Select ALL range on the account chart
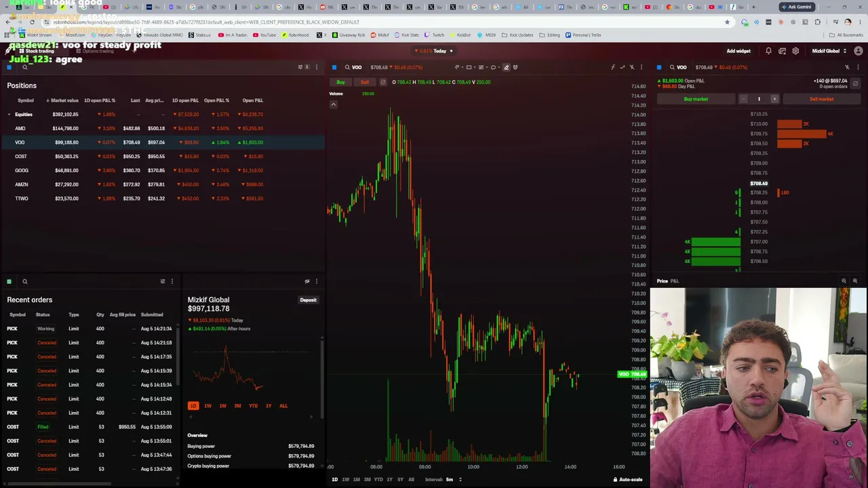The height and width of the screenshot is (488, 868). 283,406
